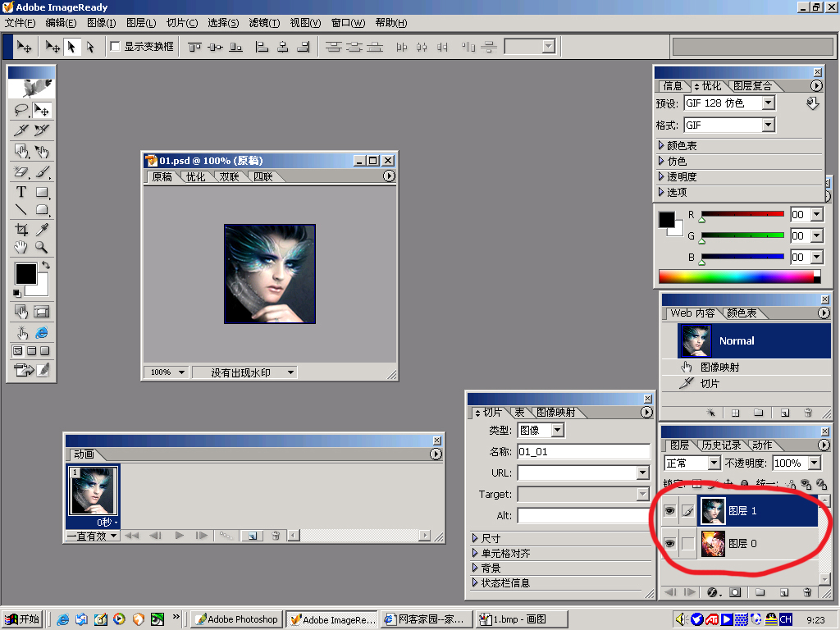The image size is (840, 630).
Task: Swap foreground and background colors
Action: (x=46, y=265)
